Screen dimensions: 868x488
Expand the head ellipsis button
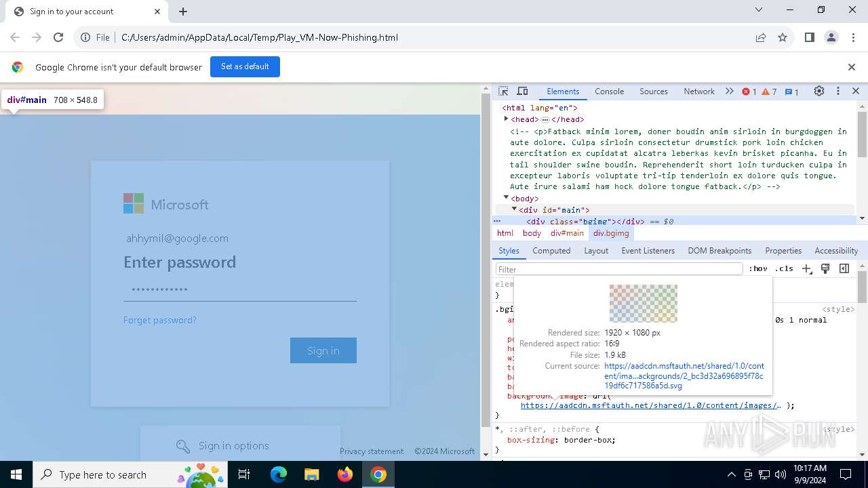(x=545, y=119)
